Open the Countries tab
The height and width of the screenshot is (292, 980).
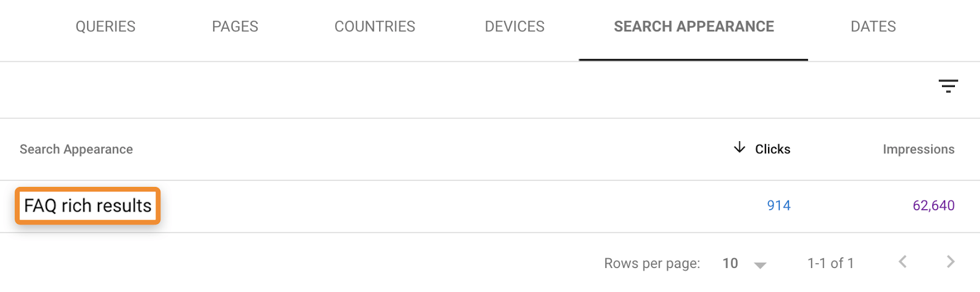(x=375, y=27)
